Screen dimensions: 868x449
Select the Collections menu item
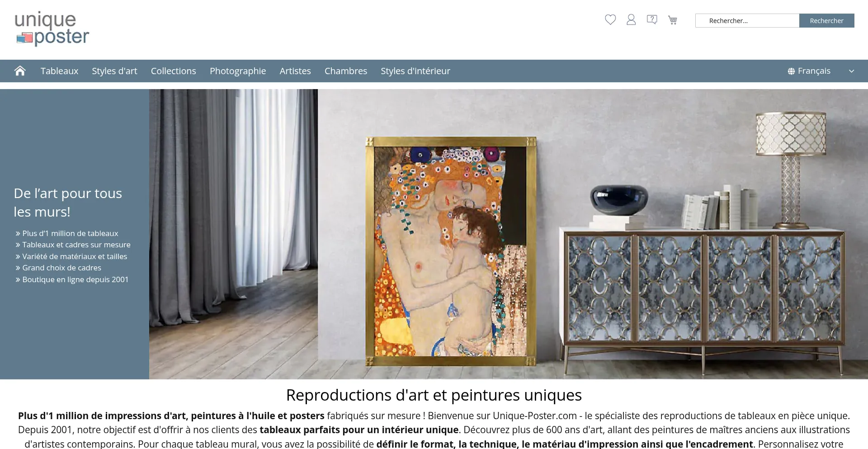pyautogui.click(x=174, y=71)
